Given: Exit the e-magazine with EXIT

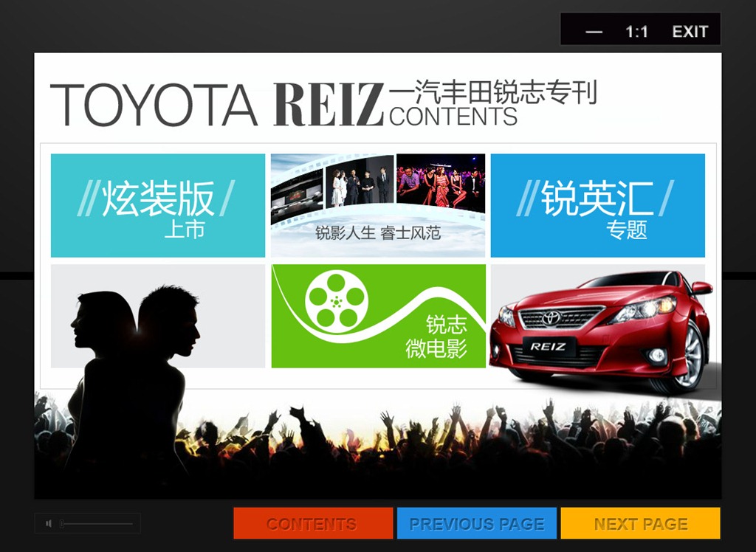Looking at the screenshot, I should [x=690, y=32].
